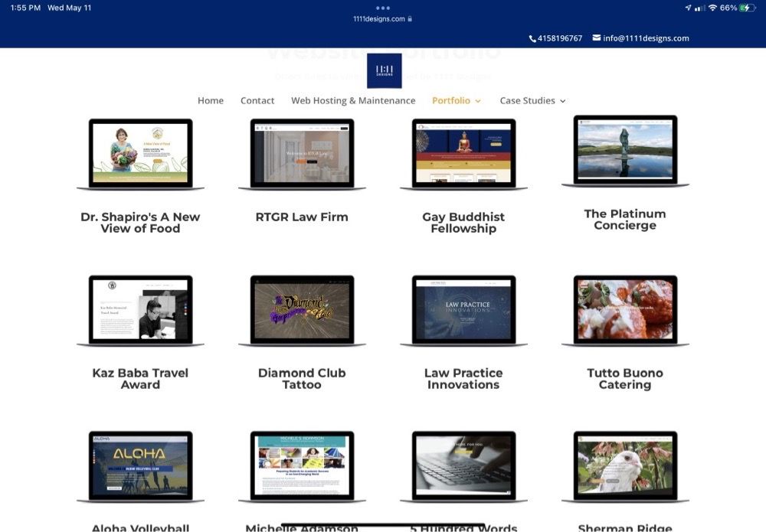
Task: Select the Portfolio menu label
Action: [x=451, y=100]
